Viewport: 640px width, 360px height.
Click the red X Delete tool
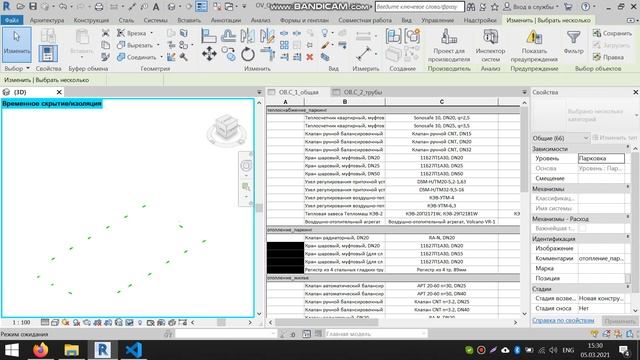coord(310,57)
